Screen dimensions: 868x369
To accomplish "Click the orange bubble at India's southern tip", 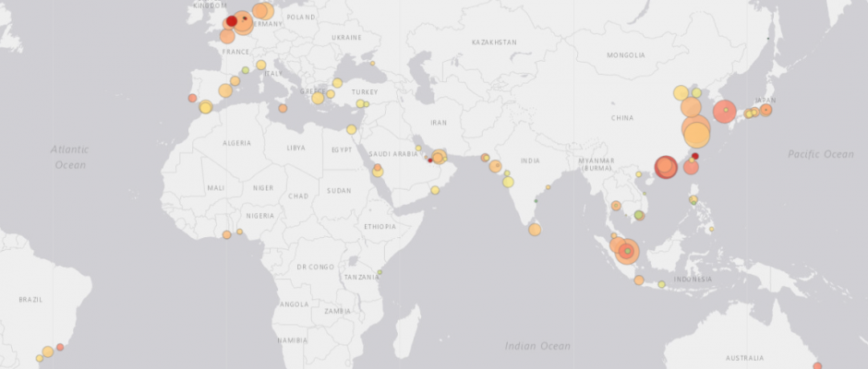I will (x=535, y=229).
